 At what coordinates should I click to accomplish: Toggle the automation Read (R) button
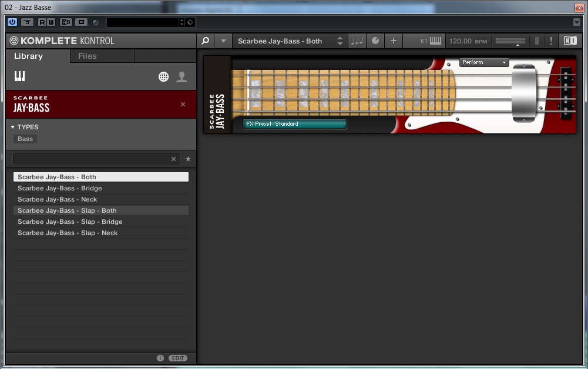(x=42, y=22)
